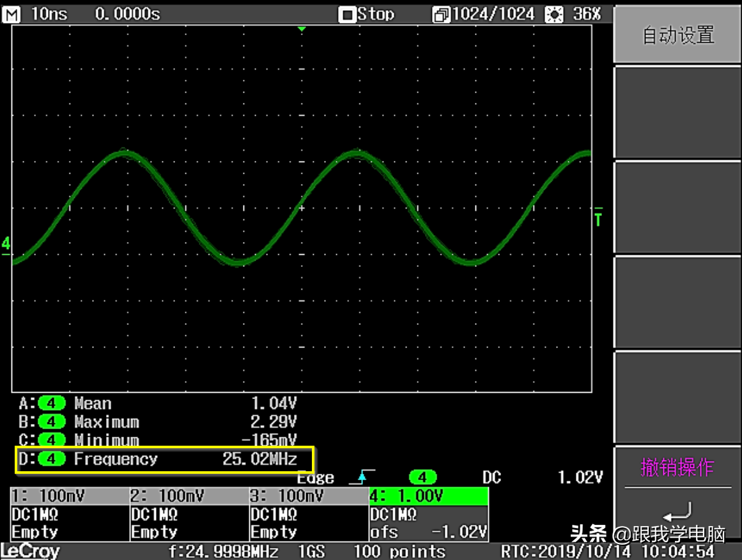The width and height of the screenshot is (742, 560).
Task: Click channel 3 DC1MΩ coupling text
Action: tap(274, 514)
